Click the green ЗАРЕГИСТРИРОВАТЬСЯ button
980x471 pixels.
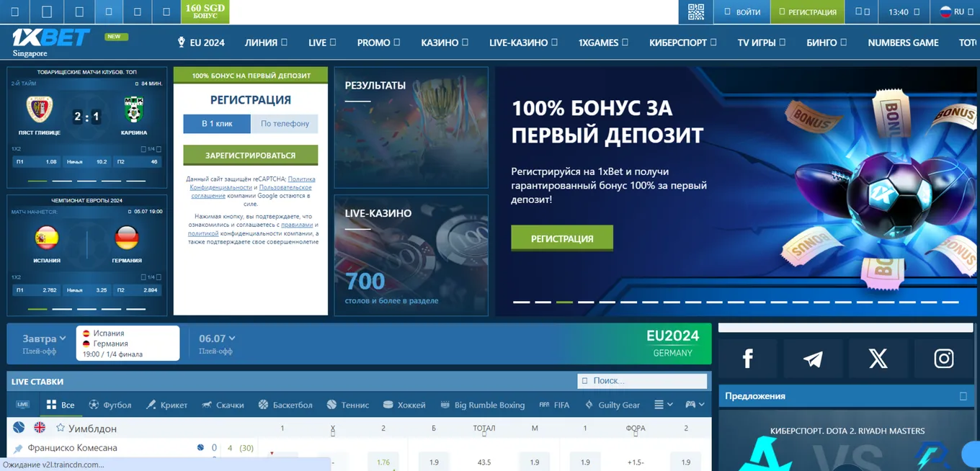click(x=250, y=155)
